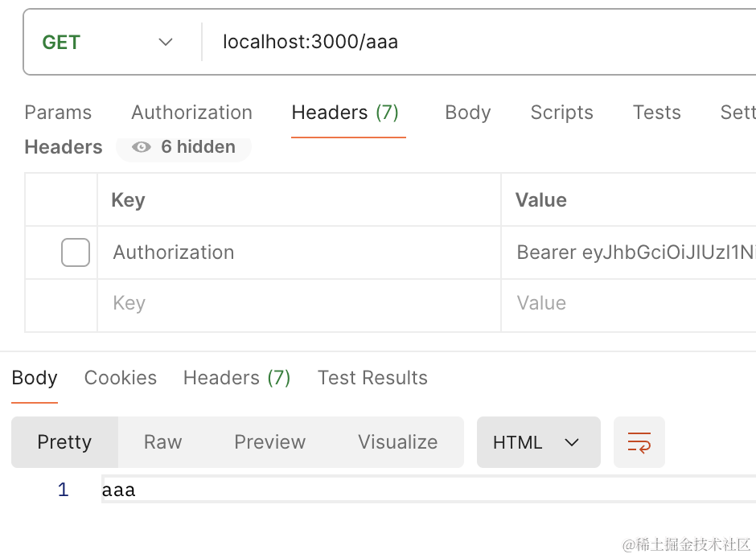
Task: Show the response Cookies tab
Action: [121, 378]
